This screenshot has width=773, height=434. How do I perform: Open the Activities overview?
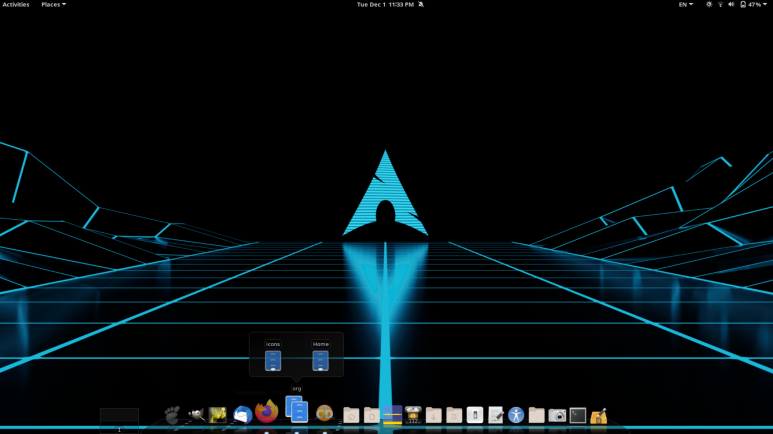coord(16,4)
